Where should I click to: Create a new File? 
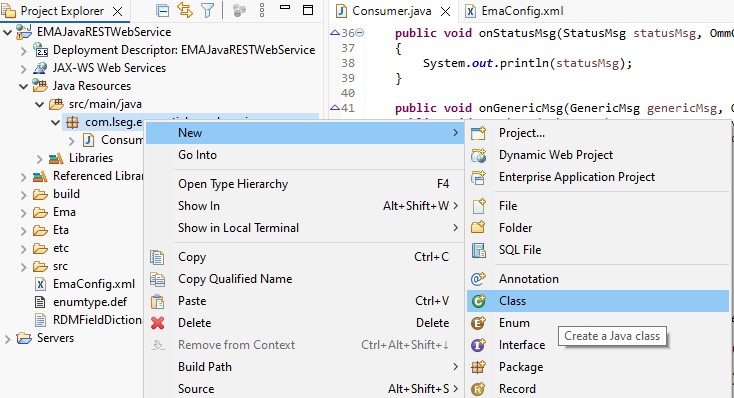[x=598, y=206]
